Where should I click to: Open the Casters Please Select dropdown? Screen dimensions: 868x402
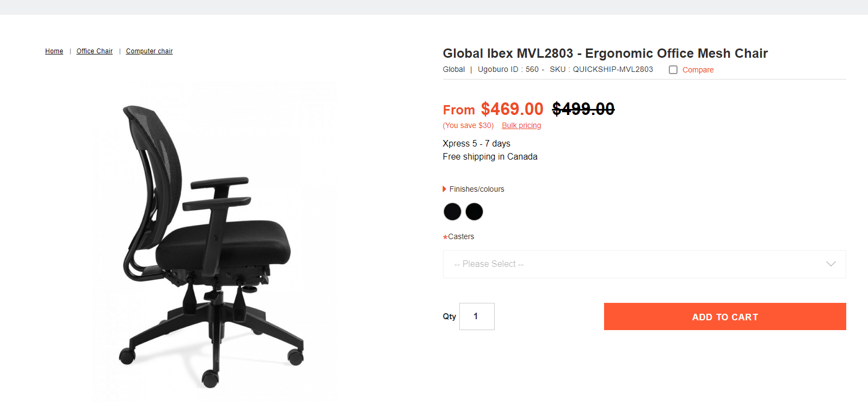(644, 264)
